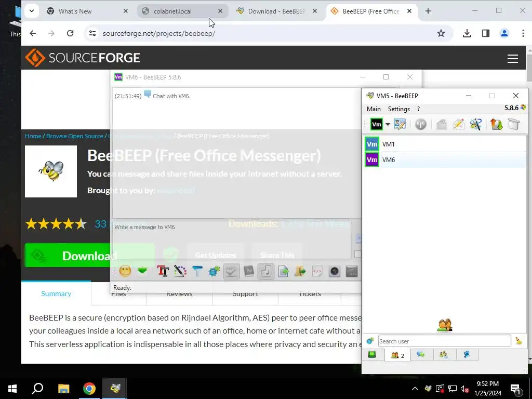This screenshot has height=399, width=532.
Task: Click the font color pencil icon in chat toolbar
Action: 180,271
